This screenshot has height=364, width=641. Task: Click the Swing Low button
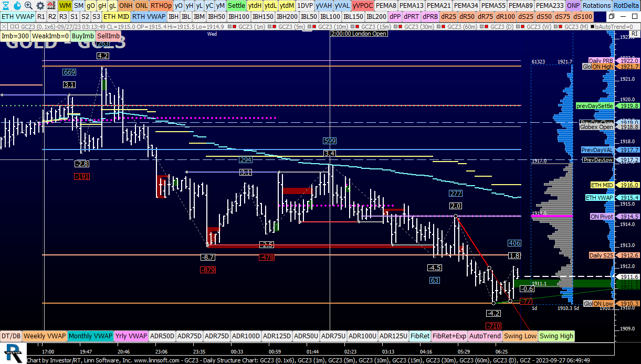pyautogui.click(x=520, y=336)
